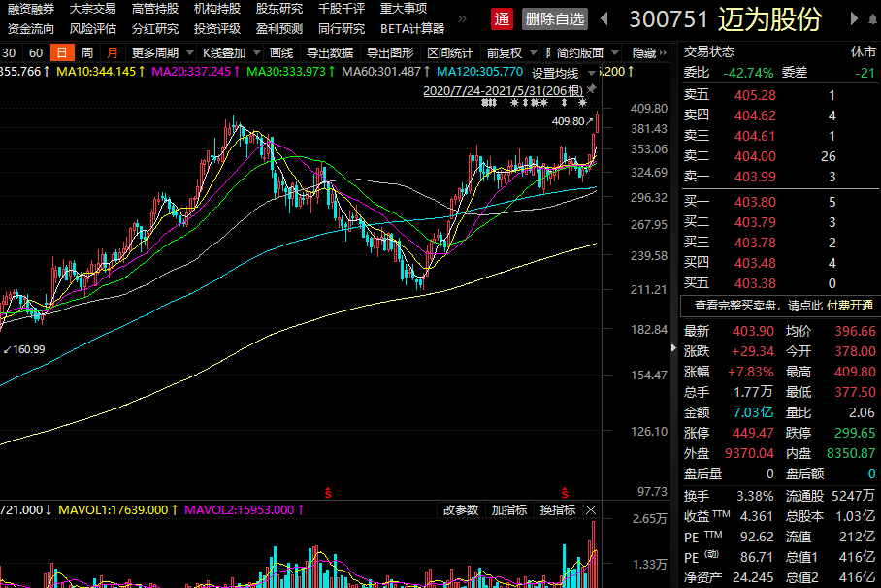Switch to weekly 周 K-line
Image resolution: width=881 pixels, height=588 pixels.
coord(87,52)
